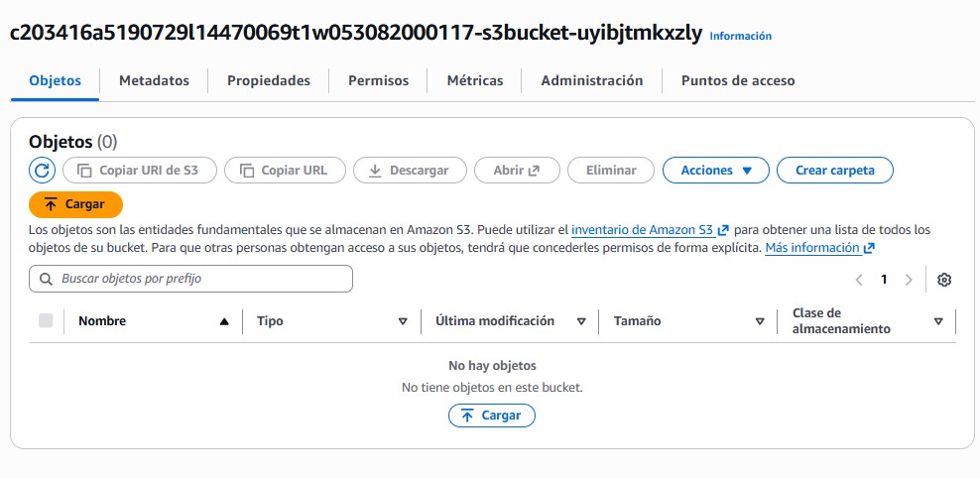Go to previous page arrow
This screenshot has width=980, height=478.
coord(859,280)
